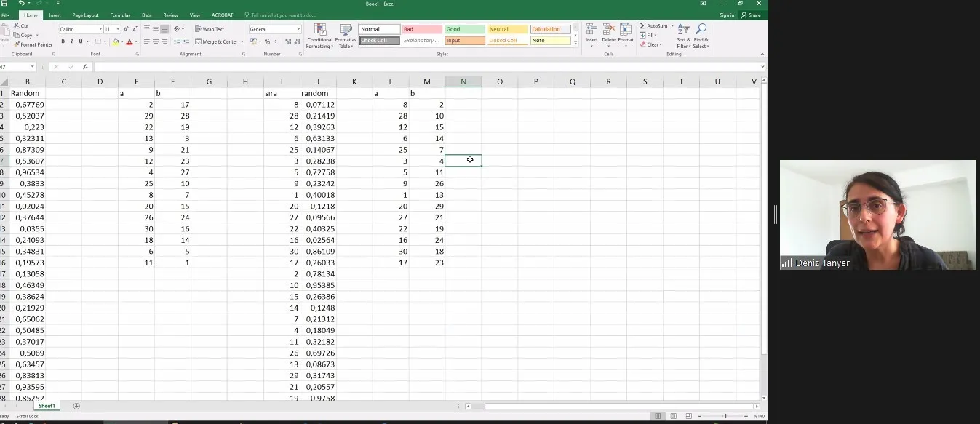Toggle Wrap Text for the cell
Image resolution: width=980 pixels, height=424 pixels.
(x=210, y=29)
